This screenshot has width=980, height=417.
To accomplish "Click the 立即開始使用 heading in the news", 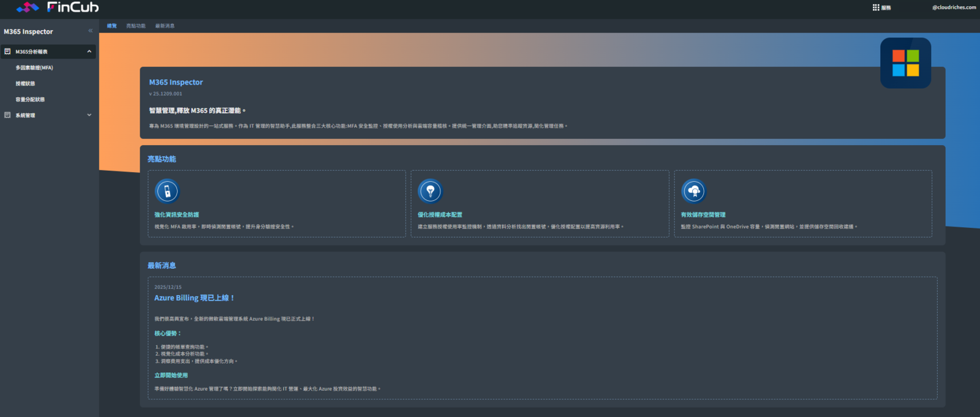I will tap(171, 375).
